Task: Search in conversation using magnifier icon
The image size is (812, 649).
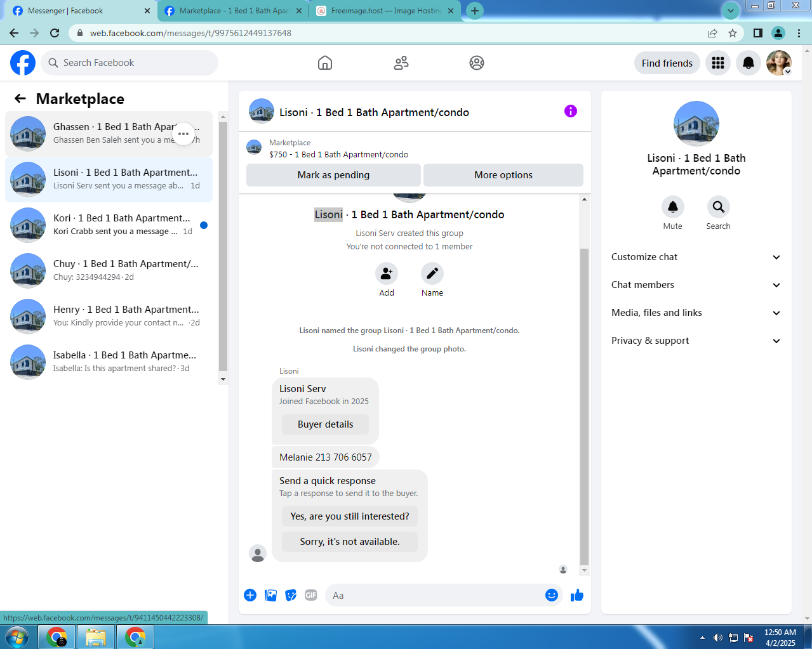Action: (719, 207)
